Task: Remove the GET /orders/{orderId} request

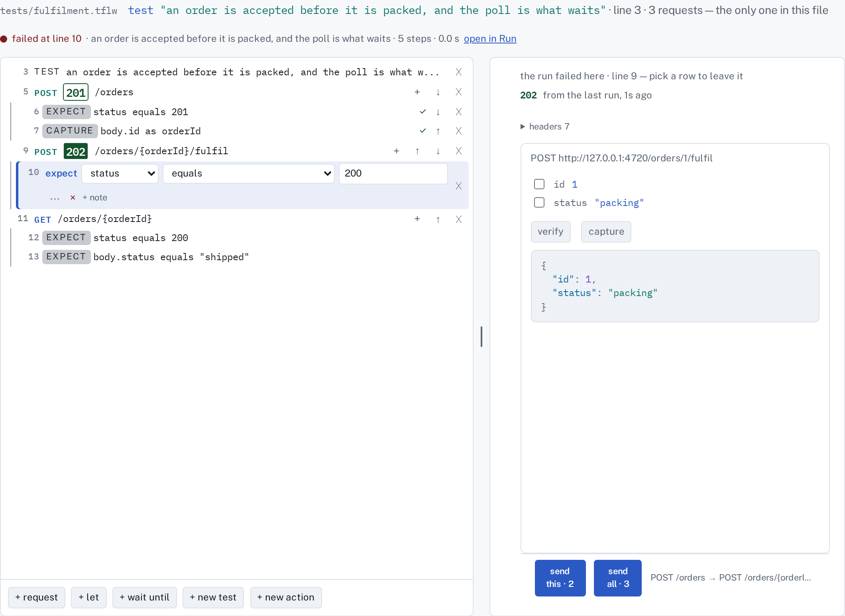Action: click(x=458, y=219)
